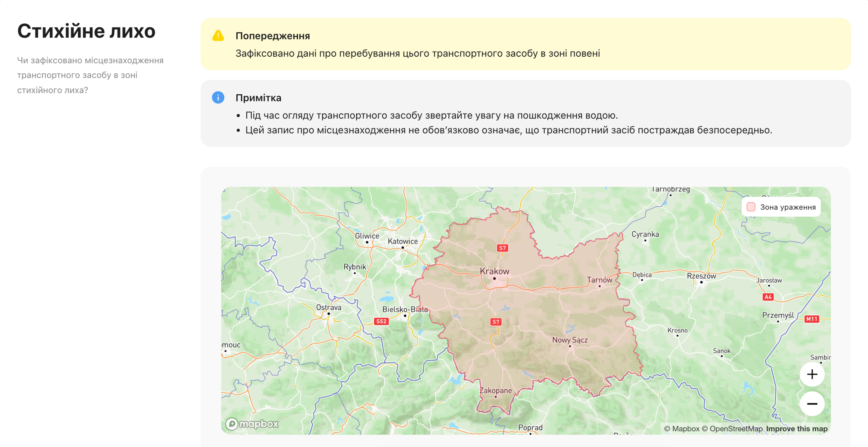Click the Mapbox logo on map
The width and height of the screenshot is (868, 447).
[252, 424]
